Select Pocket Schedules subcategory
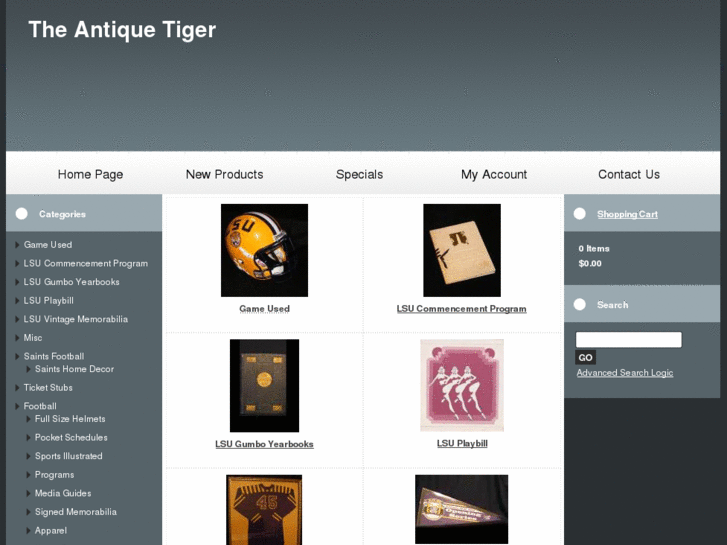 (x=71, y=437)
